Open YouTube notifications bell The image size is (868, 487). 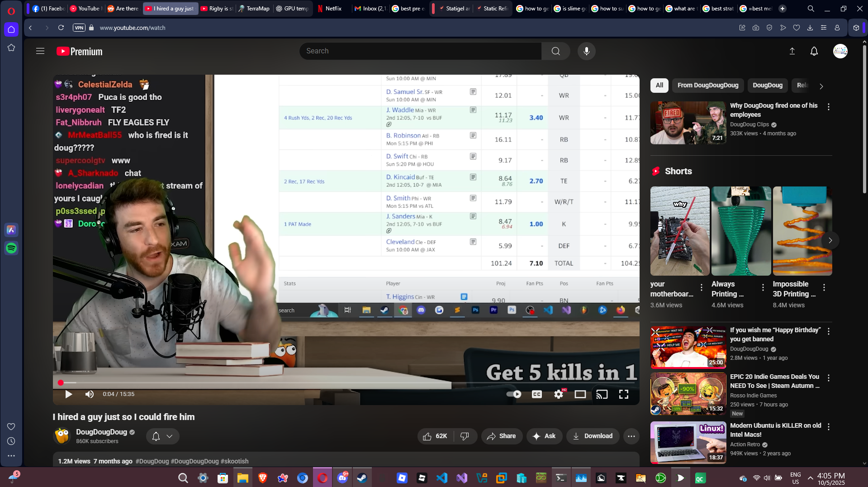[814, 51]
